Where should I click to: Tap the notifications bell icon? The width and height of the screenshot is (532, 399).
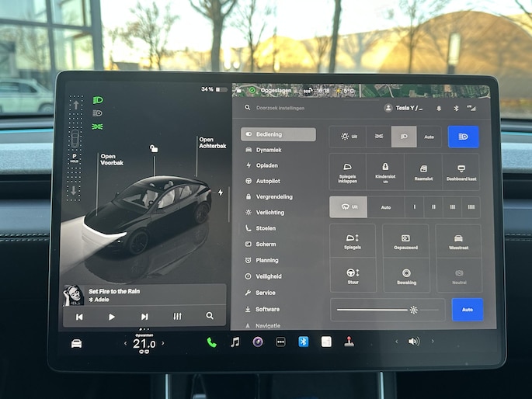coord(439,108)
